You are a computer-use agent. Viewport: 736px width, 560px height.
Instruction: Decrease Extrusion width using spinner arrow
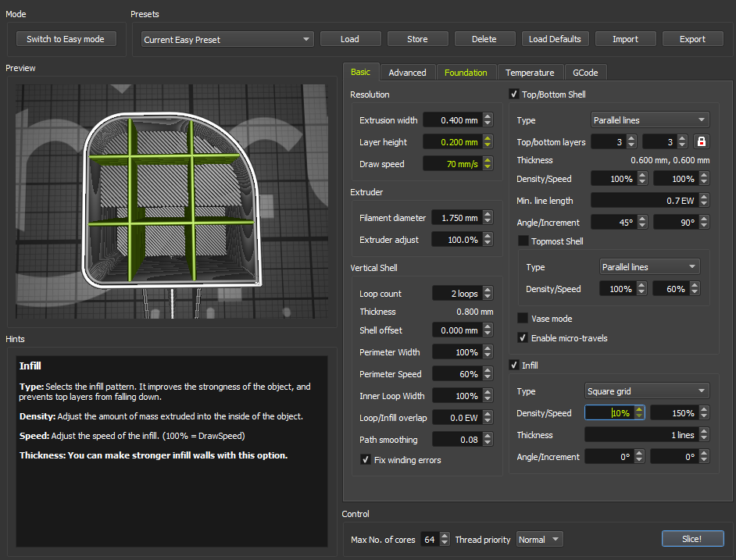[488, 123]
